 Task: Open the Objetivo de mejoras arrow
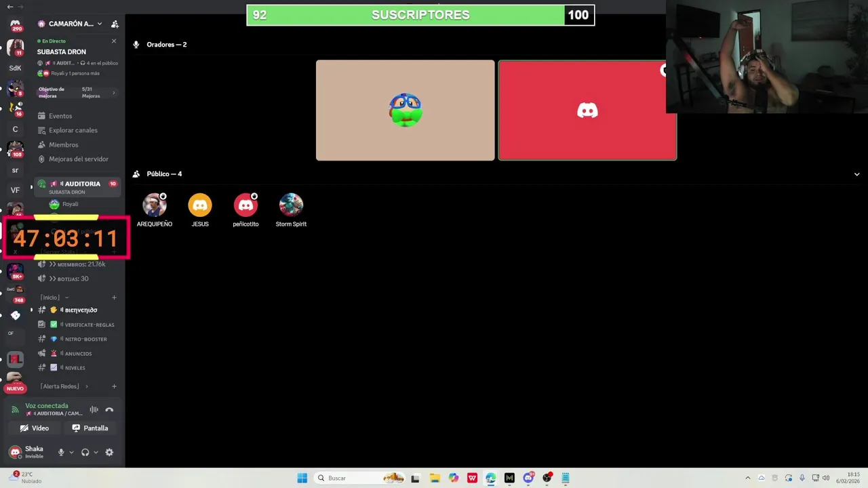[113, 93]
